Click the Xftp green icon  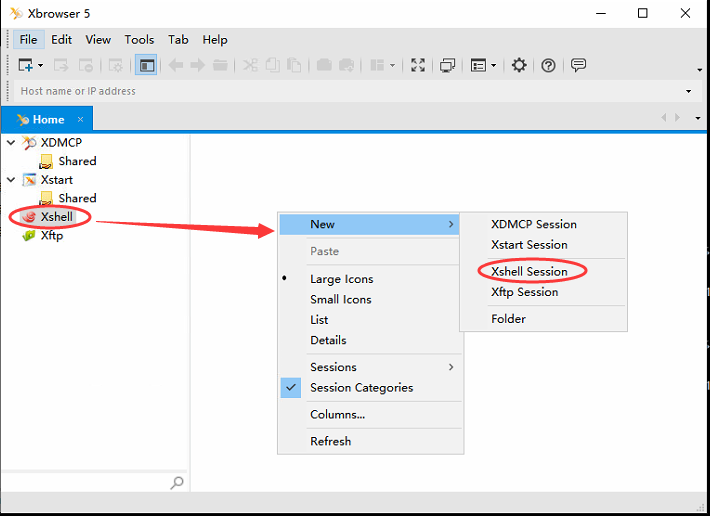(x=29, y=235)
